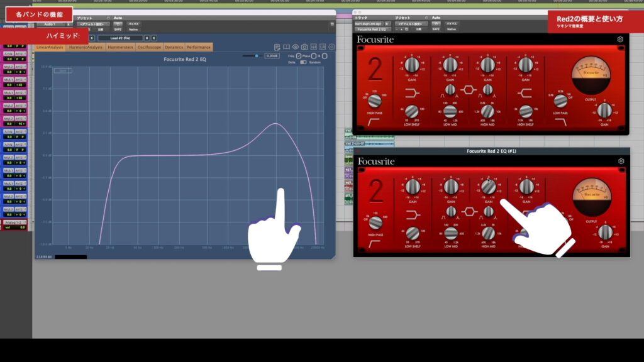Open track selector dropdown in Focusrite plugin header
This screenshot has height=362, width=644.
point(369,24)
